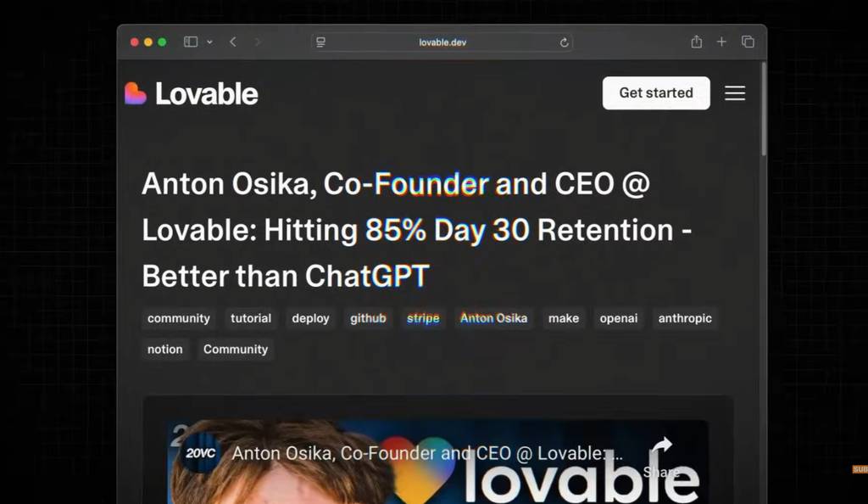Select the anthropic tag
868x504 pixels.
click(685, 318)
